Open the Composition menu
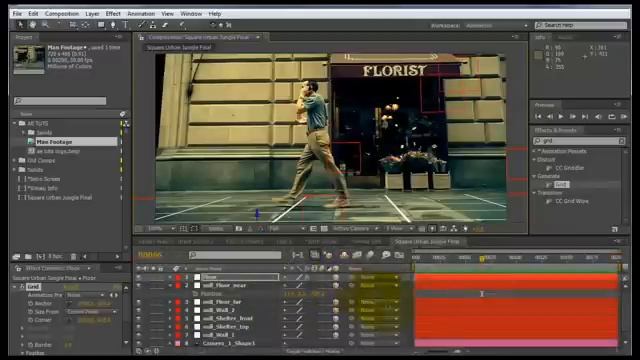 pyautogui.click(x=62, y=13)
